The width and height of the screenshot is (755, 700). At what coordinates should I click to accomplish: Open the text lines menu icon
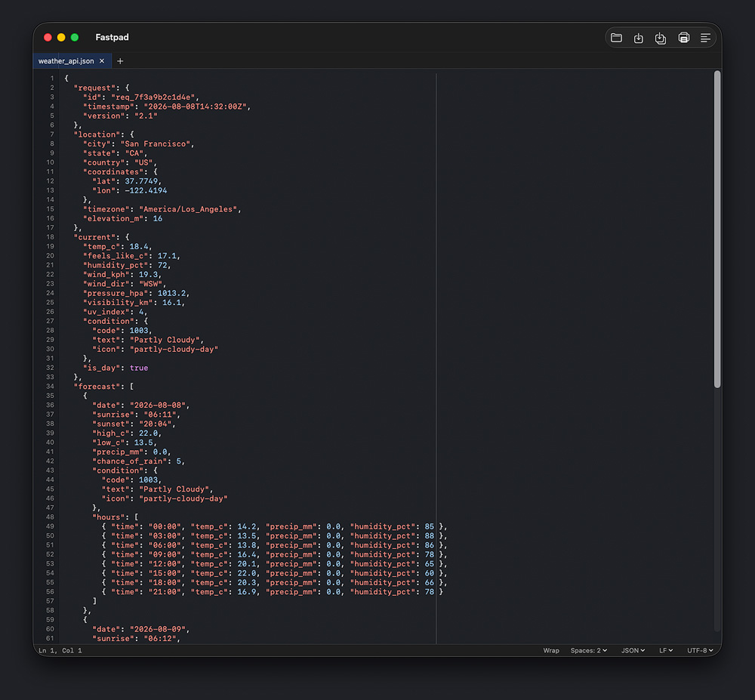point(705,38)
